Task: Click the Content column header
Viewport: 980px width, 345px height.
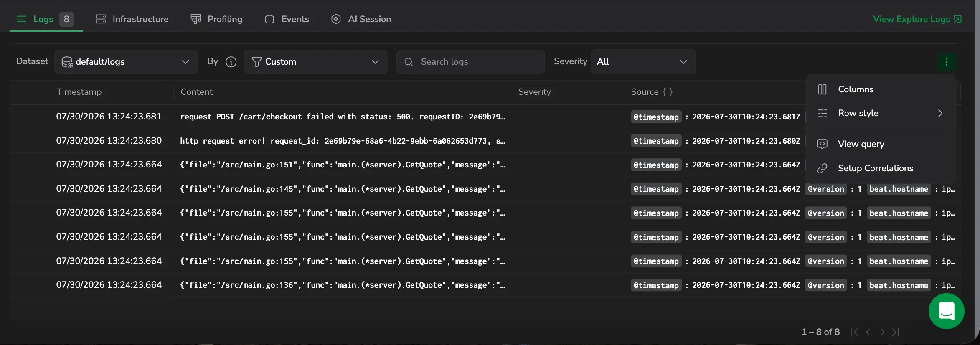Action: [x=196, y=92]
